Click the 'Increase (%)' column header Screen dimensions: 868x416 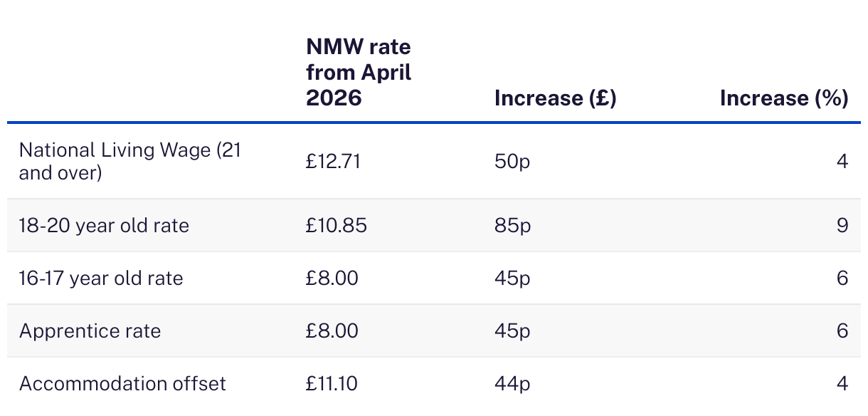point(784,98)
